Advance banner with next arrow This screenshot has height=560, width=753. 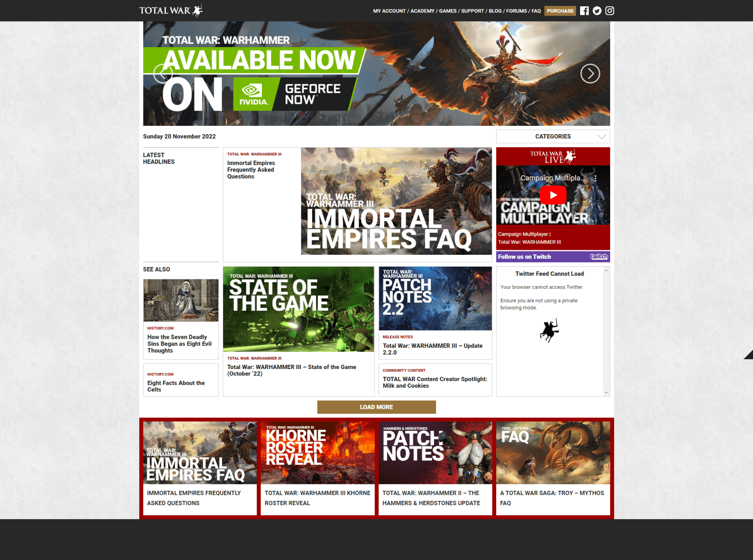coord(590,73)
